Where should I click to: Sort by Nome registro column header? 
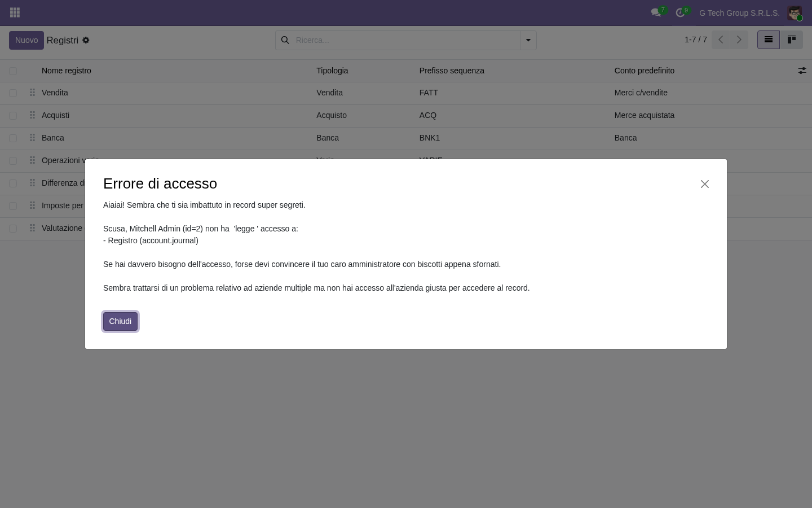coord(67,71)
